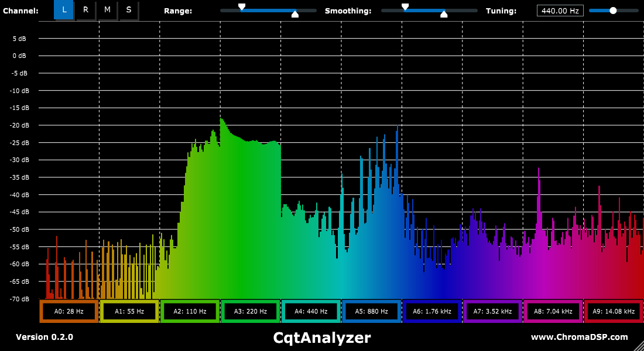Click the CqtAnalyzer title

[322, 338]
